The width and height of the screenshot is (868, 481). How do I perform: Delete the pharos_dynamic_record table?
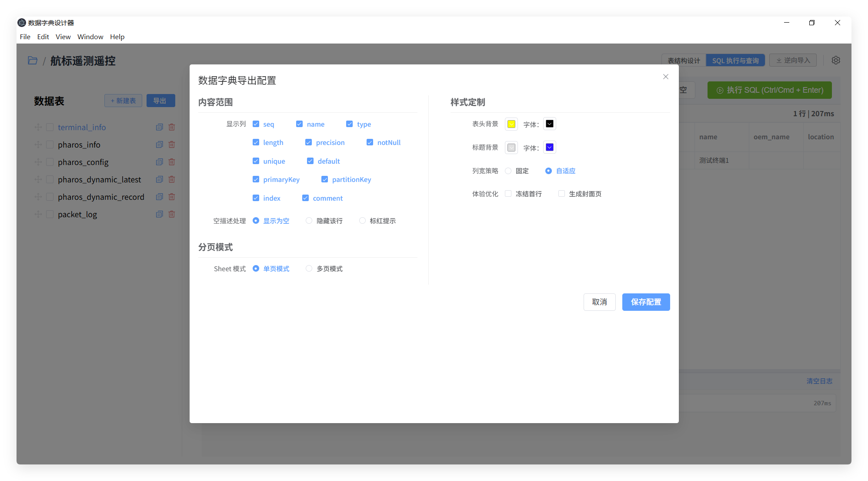click(x=172, y=197)
